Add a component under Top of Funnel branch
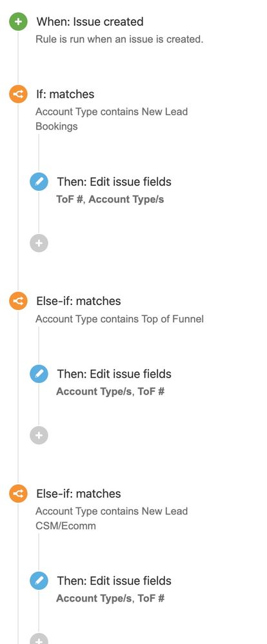 (39, 435)
